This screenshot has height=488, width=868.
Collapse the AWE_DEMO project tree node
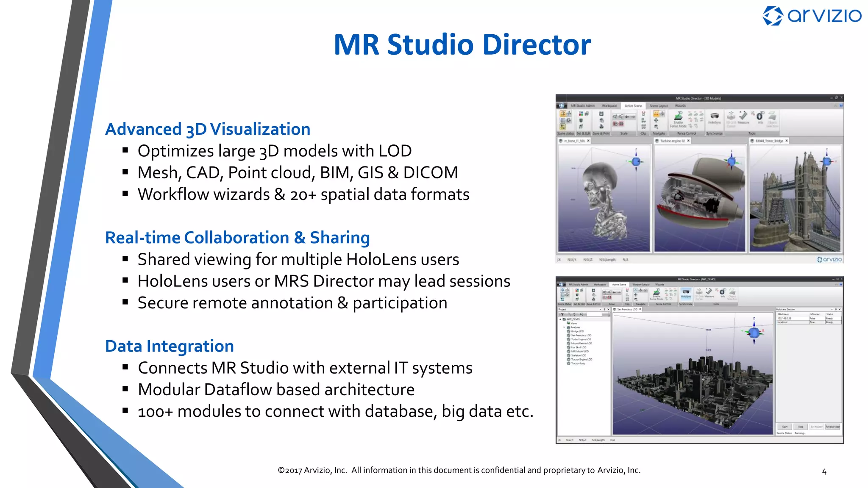click(x=560, y=319)
